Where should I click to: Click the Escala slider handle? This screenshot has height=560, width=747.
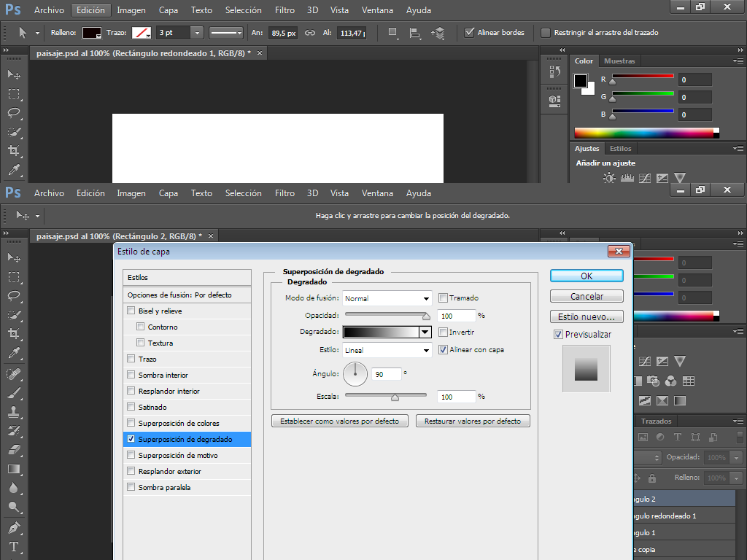pyautogui.click(x=395, y=397)
